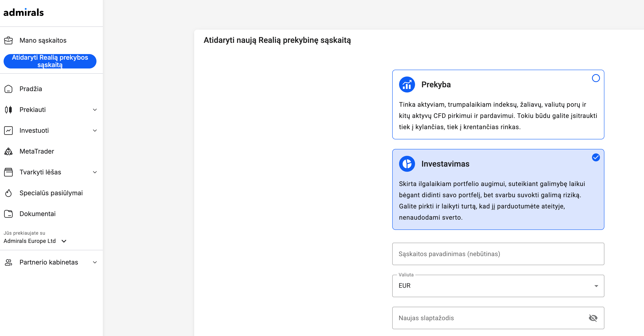
Task: Expand the Tvarkyti lėšas submenu chevron
Action: coord(95,172)
